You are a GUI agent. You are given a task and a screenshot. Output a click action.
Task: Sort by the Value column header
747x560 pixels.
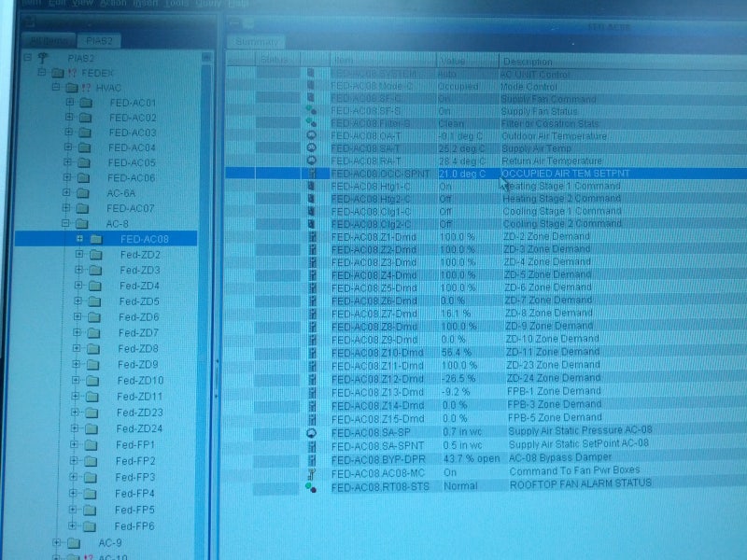[x=468, y=61]
